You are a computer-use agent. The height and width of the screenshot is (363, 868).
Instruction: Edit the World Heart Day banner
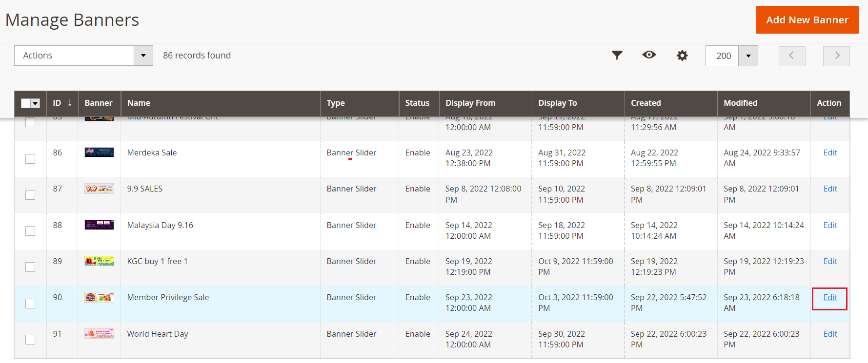830,334
